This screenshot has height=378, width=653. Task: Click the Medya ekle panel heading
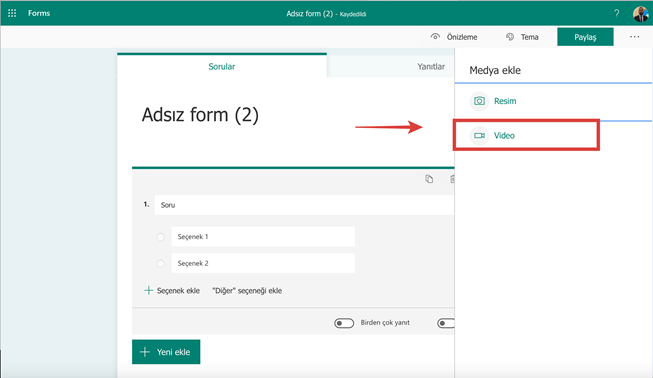[x=495, y=70]
